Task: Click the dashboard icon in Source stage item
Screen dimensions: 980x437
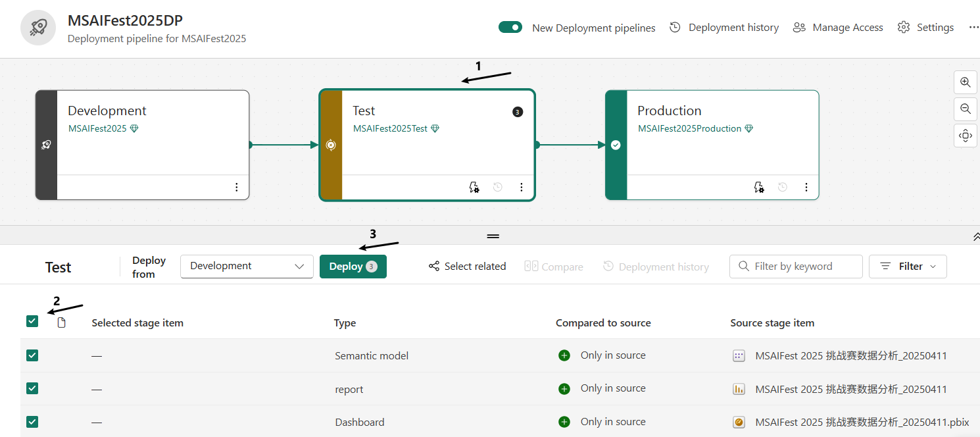Action: 739,422
